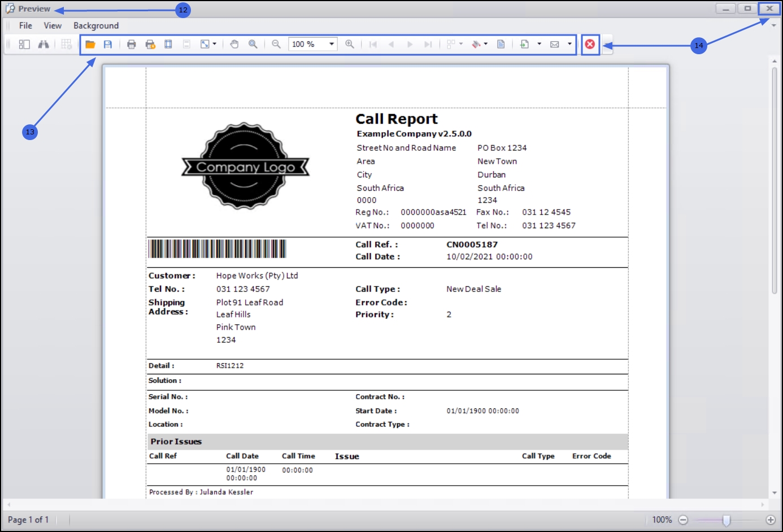Expand the Export document dropdown arrow
Image resolution: width=783 pixels, height=532 pixels.
click(x=539, y=44)
